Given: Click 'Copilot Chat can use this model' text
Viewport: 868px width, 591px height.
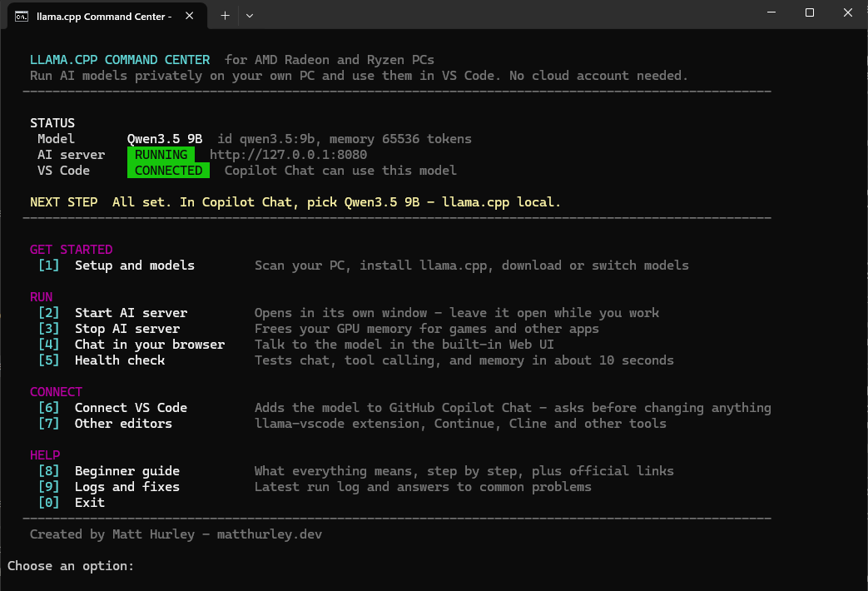Looking at the screenshot, I should pos(340,171).
